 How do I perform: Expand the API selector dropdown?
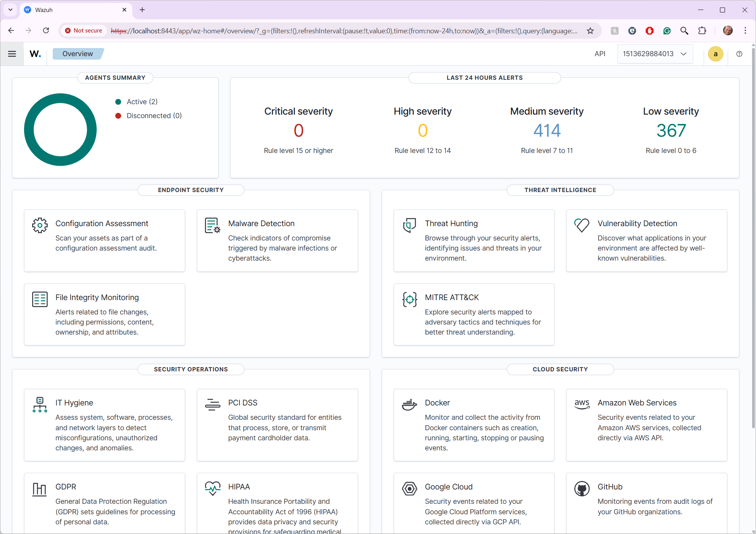[684, 54]
